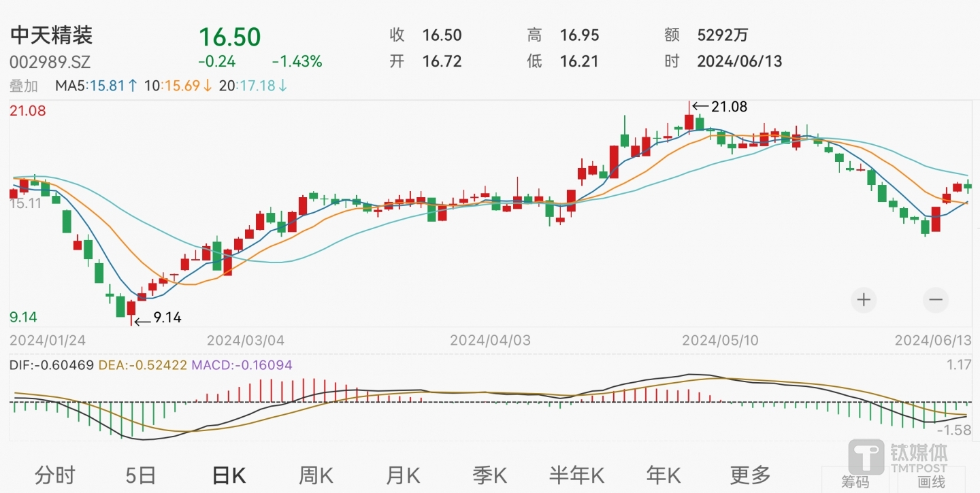980x493 pixels.
Task: Expand the 更多 more options menu
Action: (750, 475)
